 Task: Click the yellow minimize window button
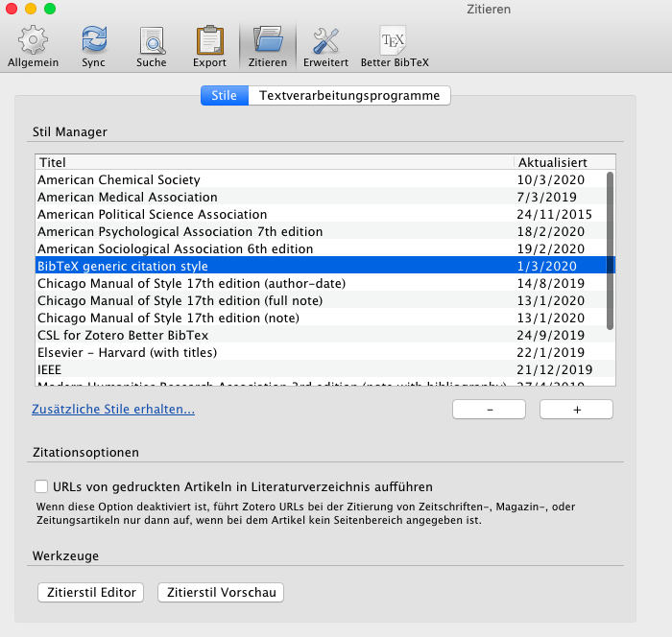click(x=31, y=9)
